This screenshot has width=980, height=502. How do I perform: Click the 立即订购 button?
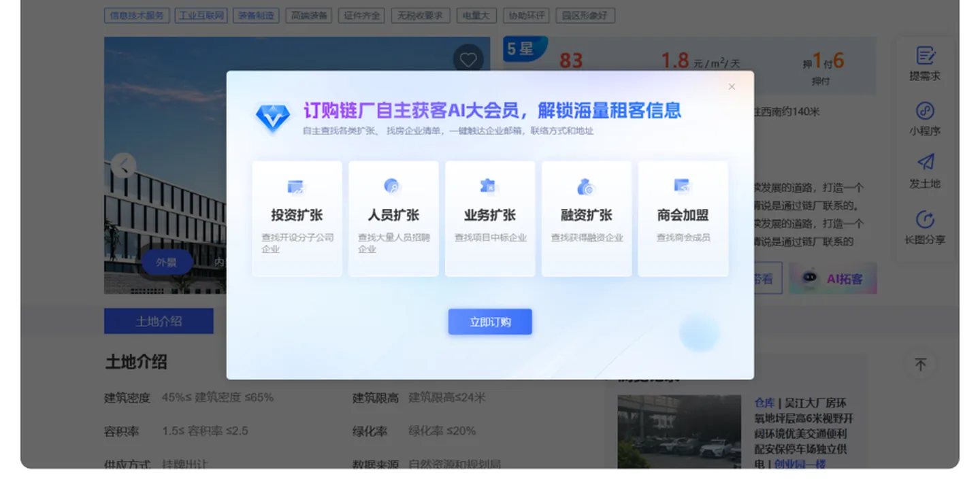coord(490,322)
